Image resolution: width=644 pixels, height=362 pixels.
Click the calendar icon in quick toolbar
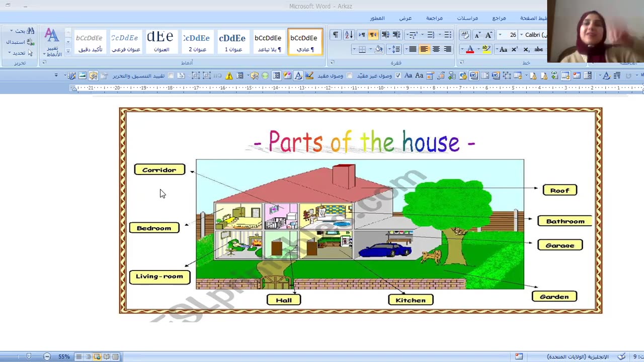pos(430,75)
